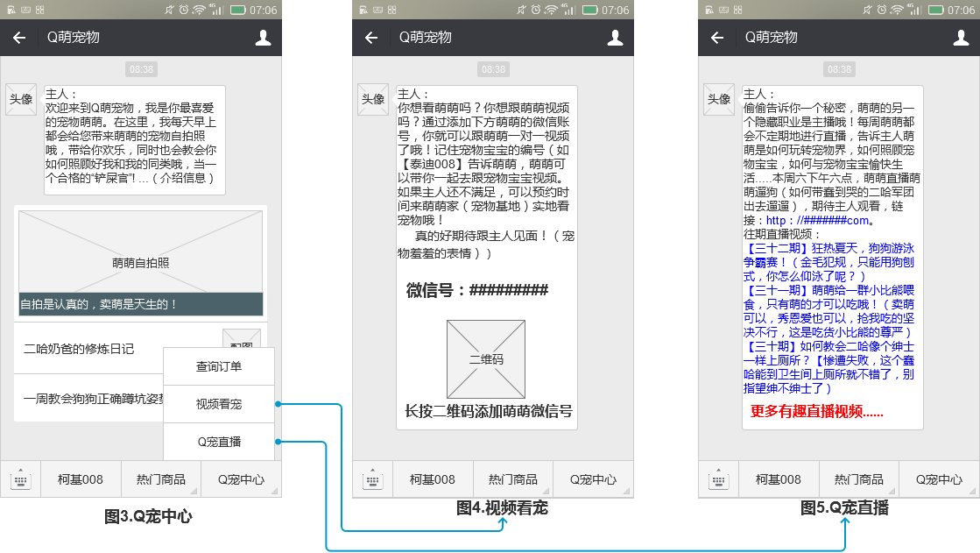Tap 头像 avatar in Figure 4 chat
This screenshot has width=980, height=553.
tap(373, 99)
